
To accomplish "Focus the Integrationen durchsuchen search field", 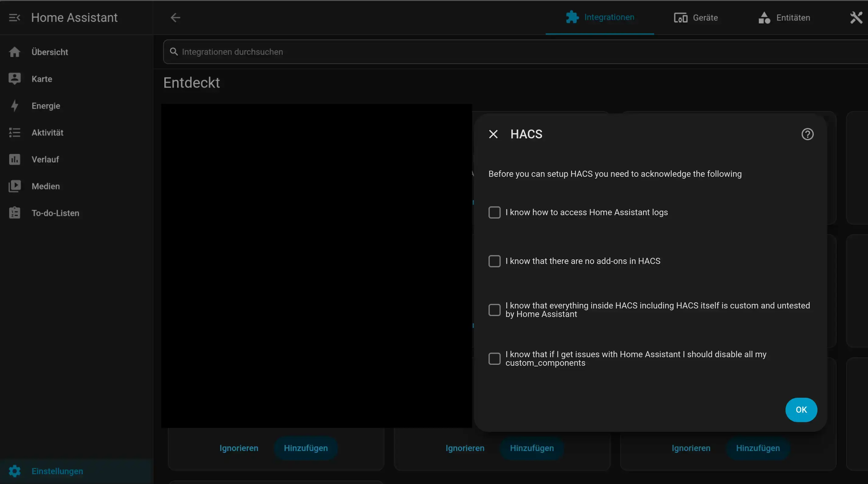I will click(x=516, y=52).
